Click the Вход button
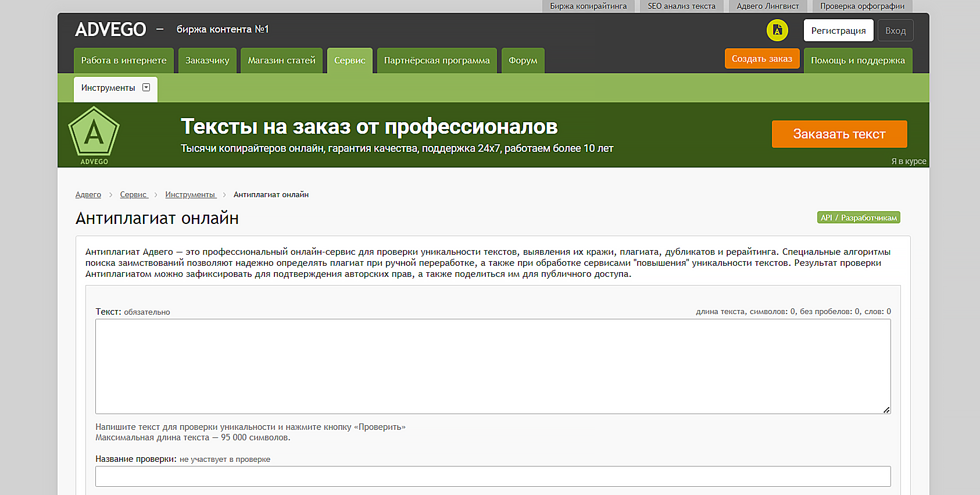 (x=896, y=31)
